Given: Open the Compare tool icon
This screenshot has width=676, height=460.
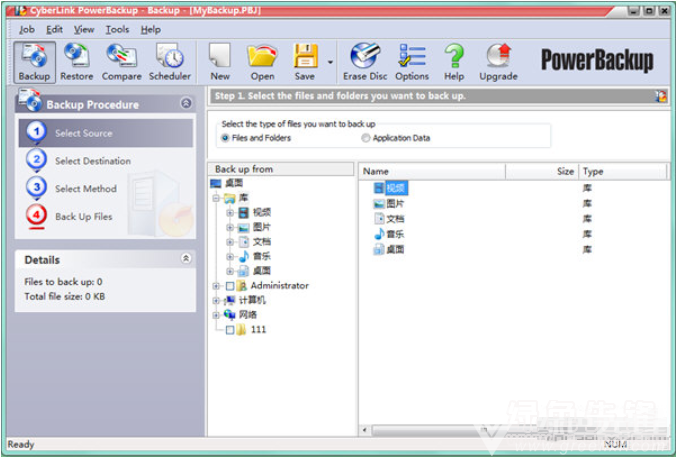Looking at the screenshot, I should tap(122, 62).
